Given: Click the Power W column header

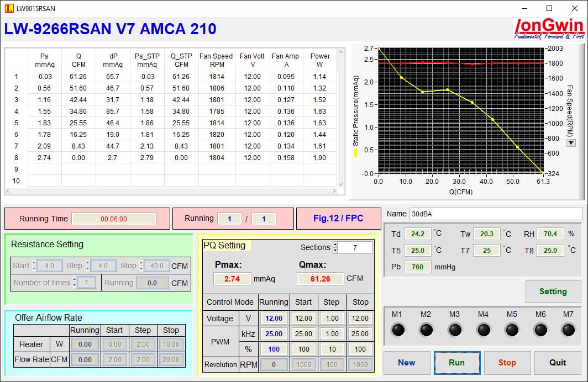Looking at the screenshot, I should tap(320, 60).
